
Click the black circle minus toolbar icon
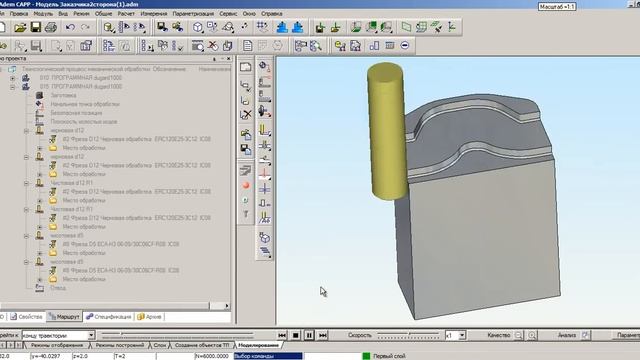[x=404, y=45]
